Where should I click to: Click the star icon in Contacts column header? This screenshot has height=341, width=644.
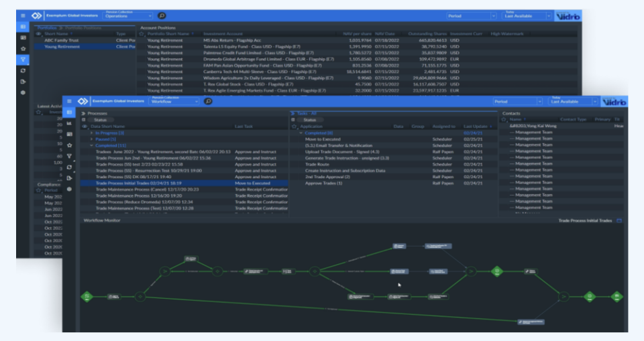point(504,119)
